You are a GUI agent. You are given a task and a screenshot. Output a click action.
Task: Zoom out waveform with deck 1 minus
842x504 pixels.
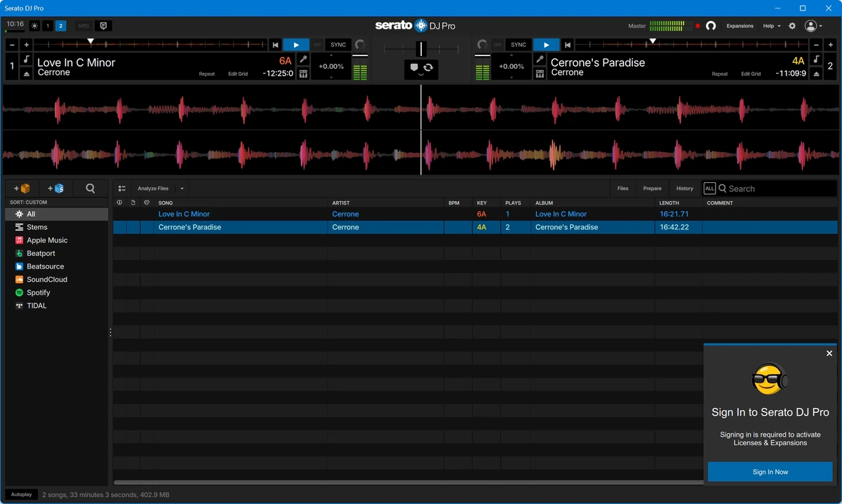13,45
